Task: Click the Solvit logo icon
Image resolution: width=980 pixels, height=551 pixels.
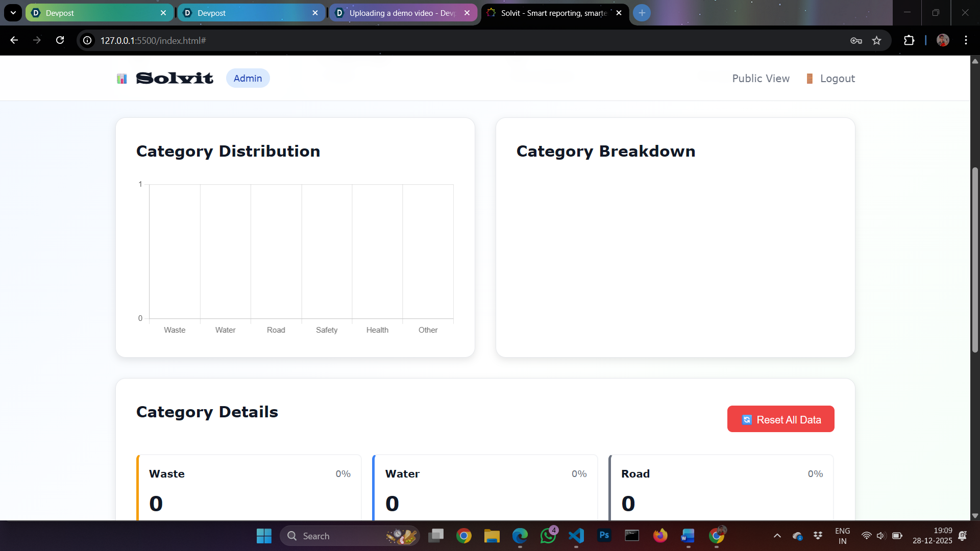Action: [x=121, y=79]
